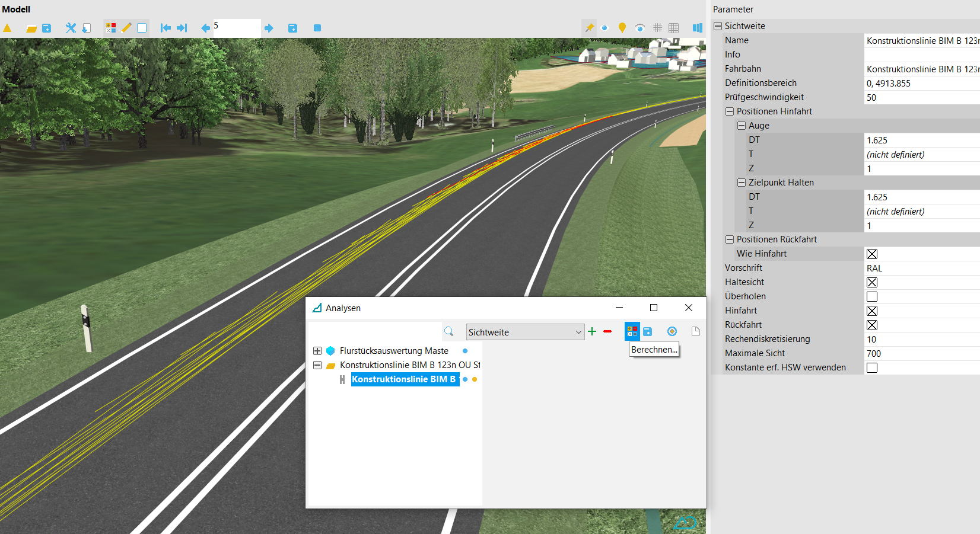Click the Auge DT value 1.625
This screenshot has height=534, width=980.
922,140
